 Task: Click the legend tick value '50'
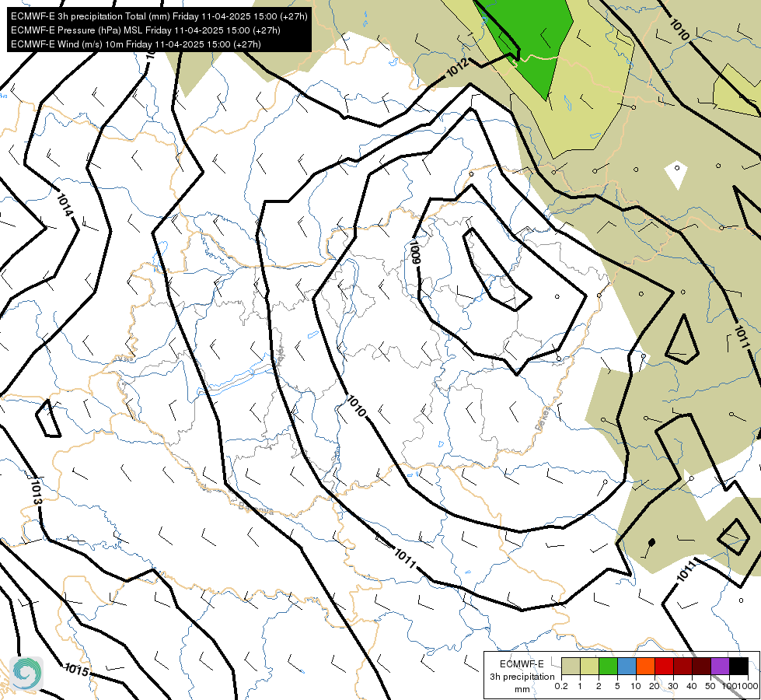pyautogui.click(x=710, y=686)
